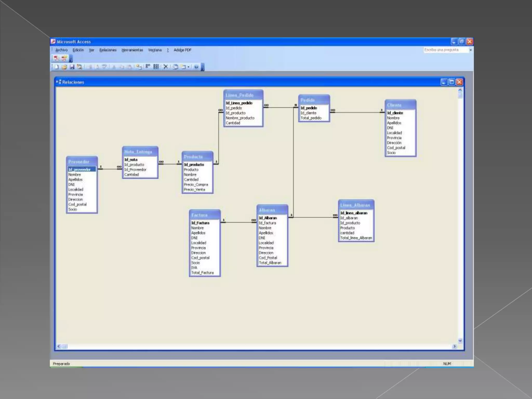This screenshot has height=399, width=532.
Task: Click the greyed Cut icon
Action: pos(114,67)
